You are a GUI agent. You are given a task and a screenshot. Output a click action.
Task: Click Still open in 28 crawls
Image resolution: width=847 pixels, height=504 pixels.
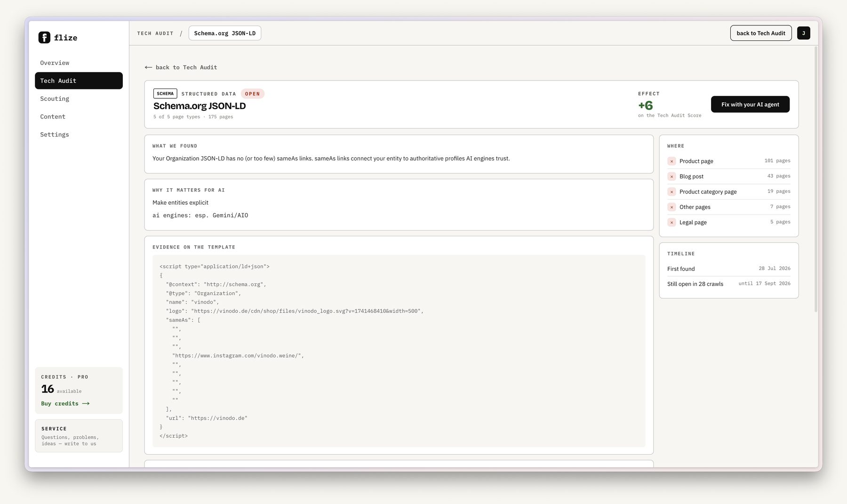pyautogui.click(x=695, y=284)
